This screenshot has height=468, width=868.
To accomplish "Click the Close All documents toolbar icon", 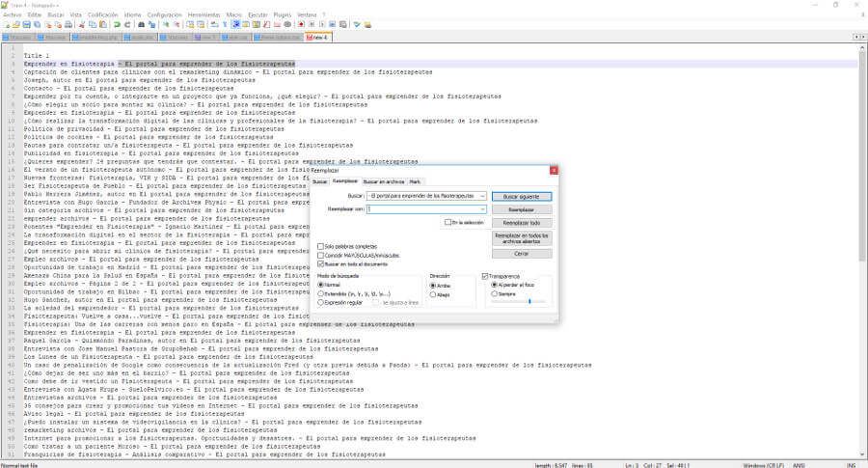I will click(x=58, y=24).
